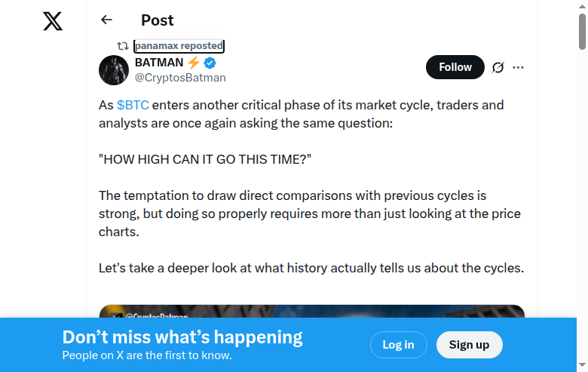The image size is (588, 372).
Task: Click the X logo icon
Action: click(x=53, y=21)
